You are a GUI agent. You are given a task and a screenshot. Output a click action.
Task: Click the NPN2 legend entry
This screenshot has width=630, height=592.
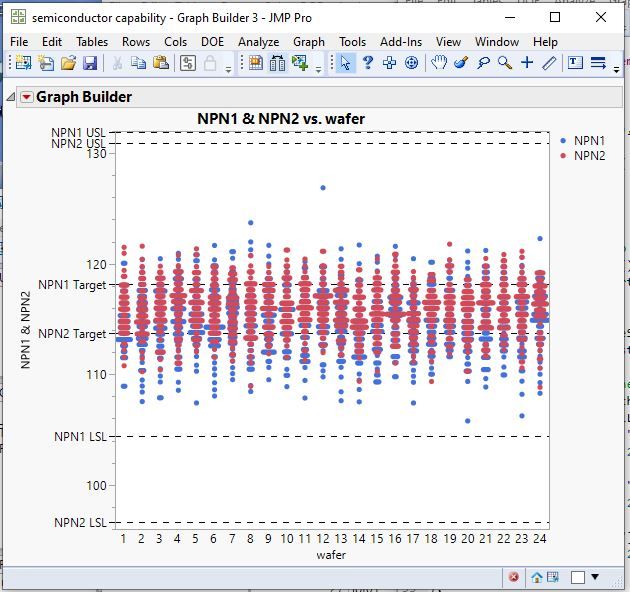pos(589,155)
